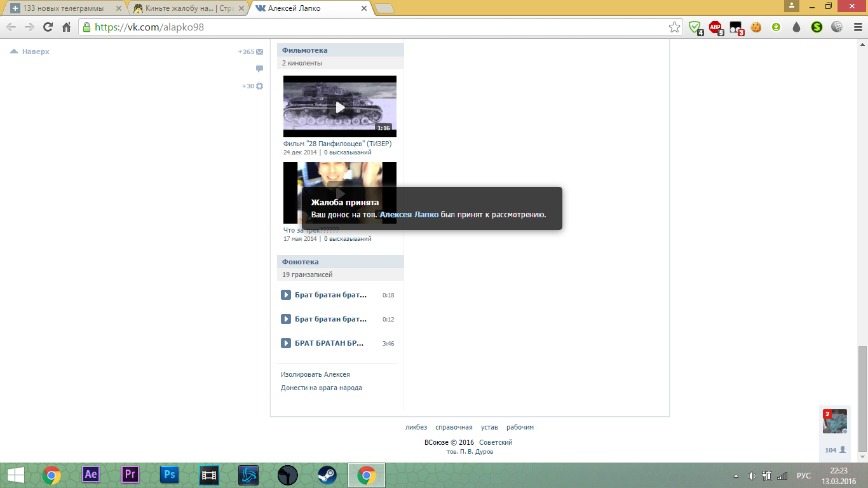Open справочная footer link

point(454,427)
